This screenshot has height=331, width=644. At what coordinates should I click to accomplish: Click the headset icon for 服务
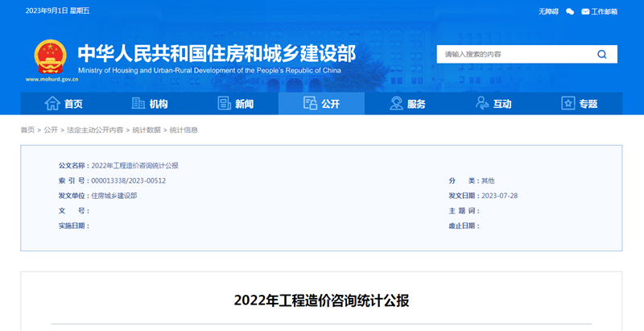pos(396,103)
